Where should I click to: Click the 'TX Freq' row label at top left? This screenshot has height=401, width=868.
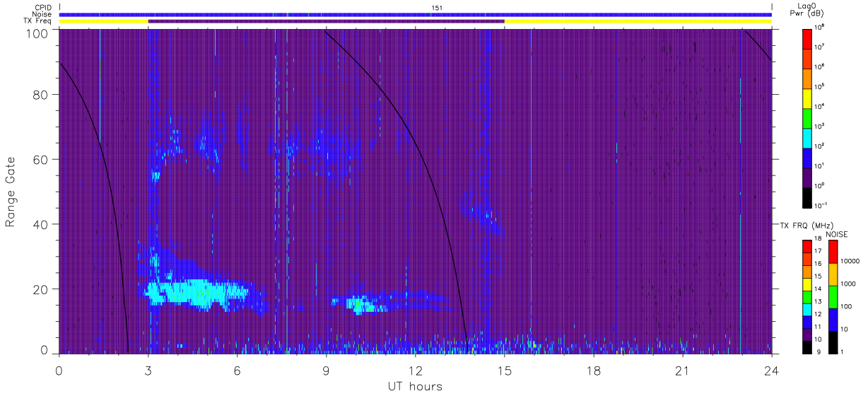click(38, 21)
